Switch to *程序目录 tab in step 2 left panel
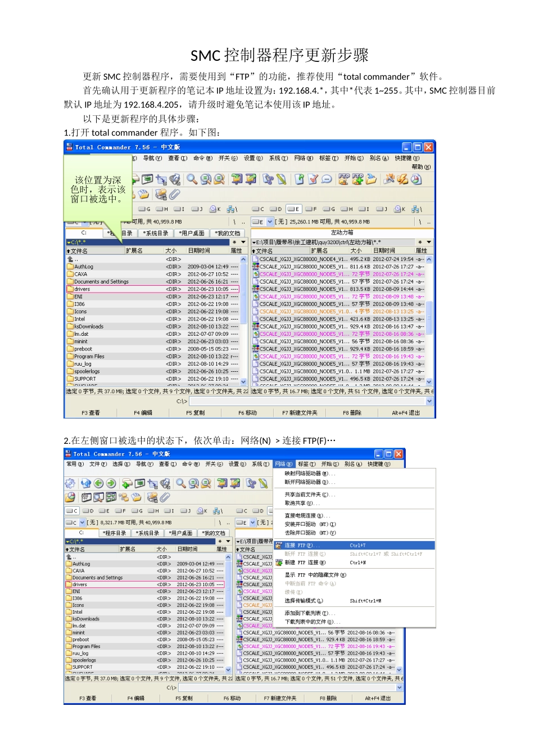Screen dimensions: 534x756 tap(115, 533)
